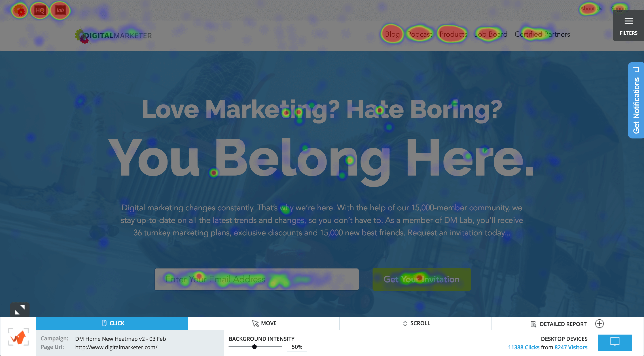Click the gear logo icon top-left
Image resolution: width=644 pixels, height=356 pixels.
pyautogui.click(x=19, y=10)
